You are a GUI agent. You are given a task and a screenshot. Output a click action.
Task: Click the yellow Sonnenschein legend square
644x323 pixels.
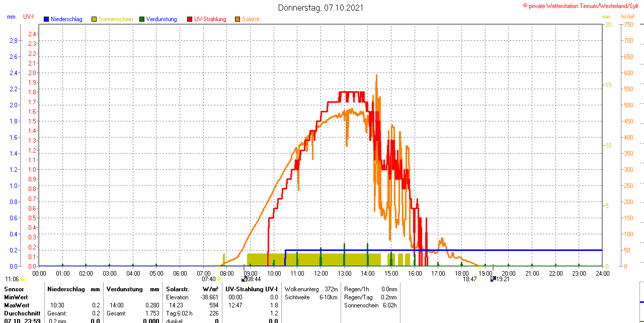(94, 19)
